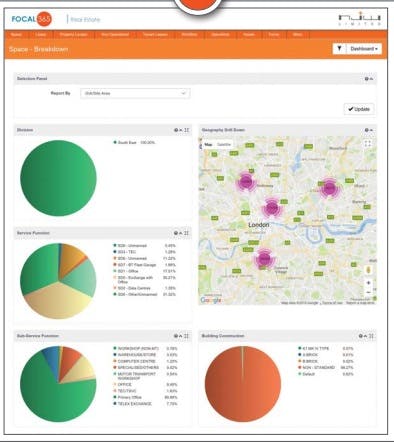Open Selection Panel settings gear icon
Viewport: 394px width, 442px height.
click(x=366, y=79)
